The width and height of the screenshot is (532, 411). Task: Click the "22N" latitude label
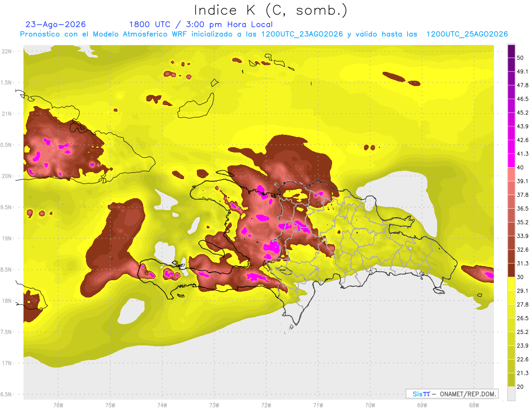coord(7,51)
